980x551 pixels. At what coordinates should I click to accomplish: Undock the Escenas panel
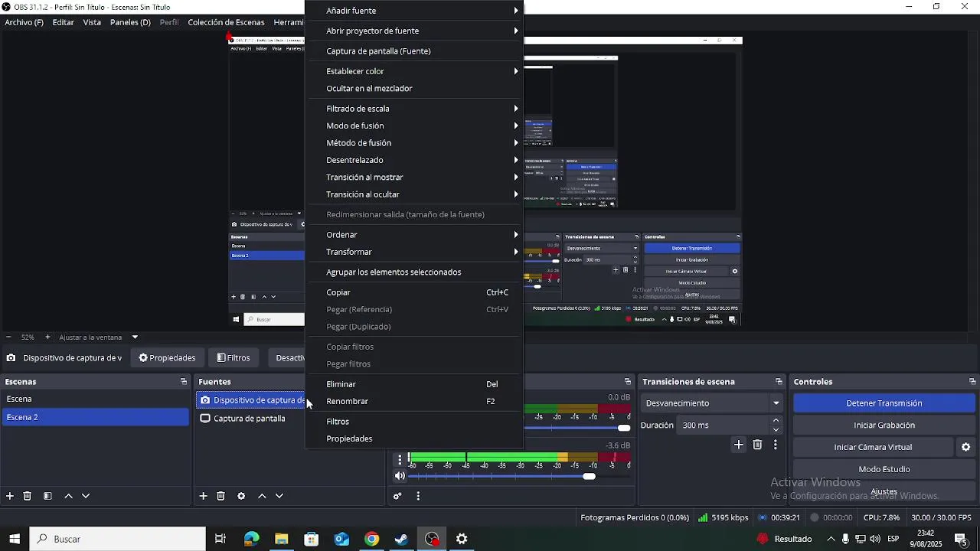[x=184, y=382]
